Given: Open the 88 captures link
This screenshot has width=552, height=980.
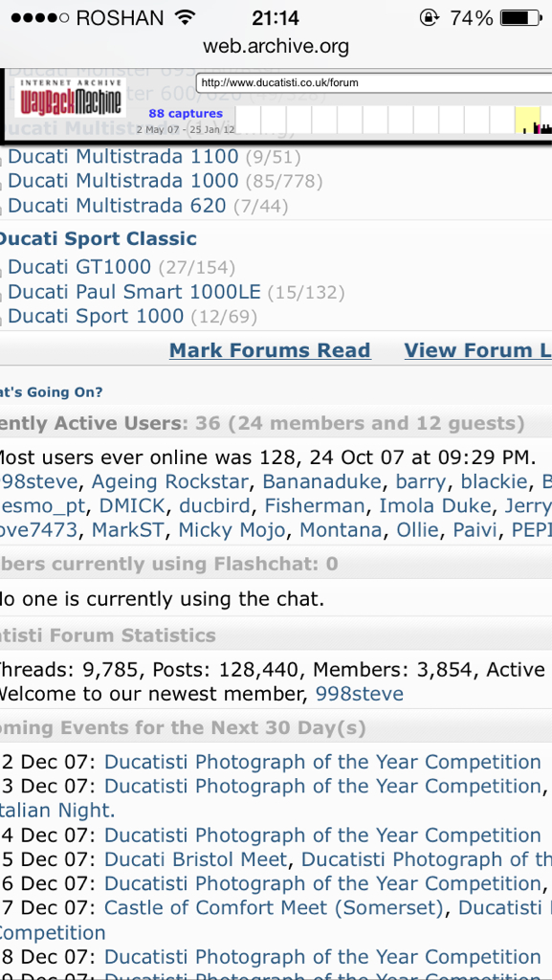Looking at the screenshot, I should tap(186, 113).
